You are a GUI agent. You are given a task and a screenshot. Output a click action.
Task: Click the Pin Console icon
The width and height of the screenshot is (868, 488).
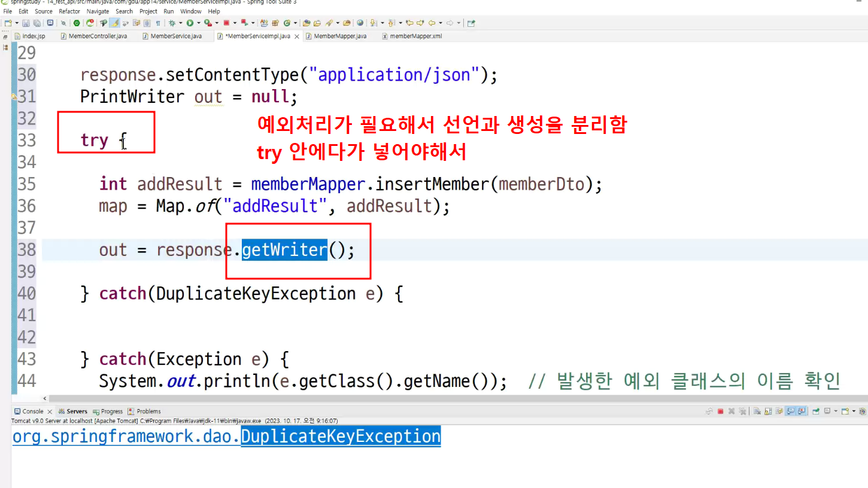pos(816,411)
